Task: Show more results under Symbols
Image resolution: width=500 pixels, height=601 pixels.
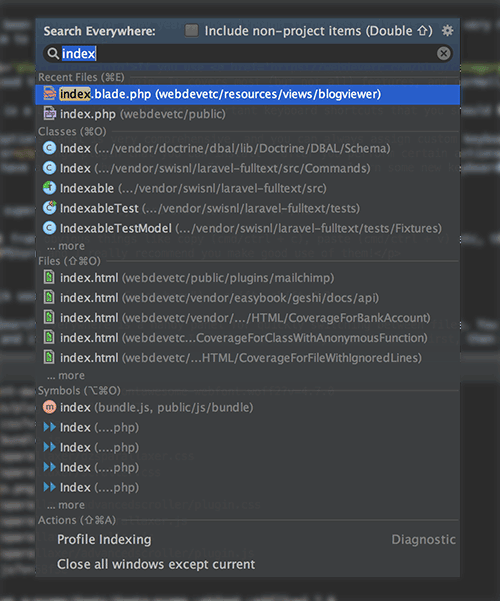Action: (66, 505)
